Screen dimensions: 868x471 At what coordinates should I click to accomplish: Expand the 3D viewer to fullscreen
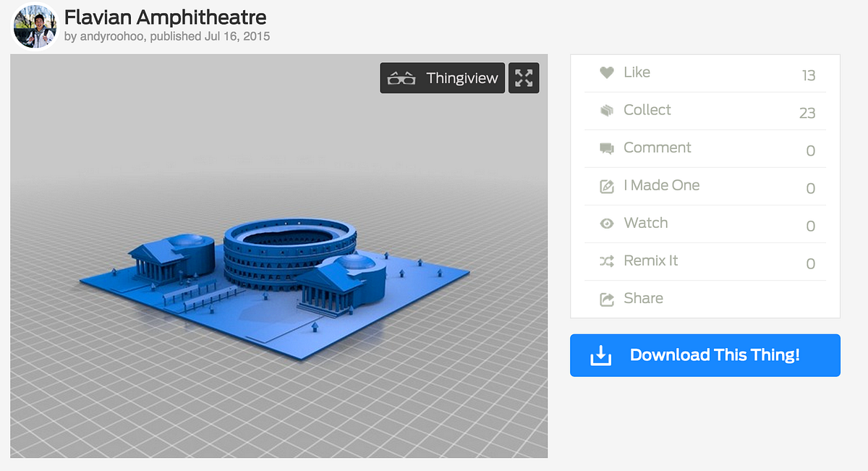[524, 78]
